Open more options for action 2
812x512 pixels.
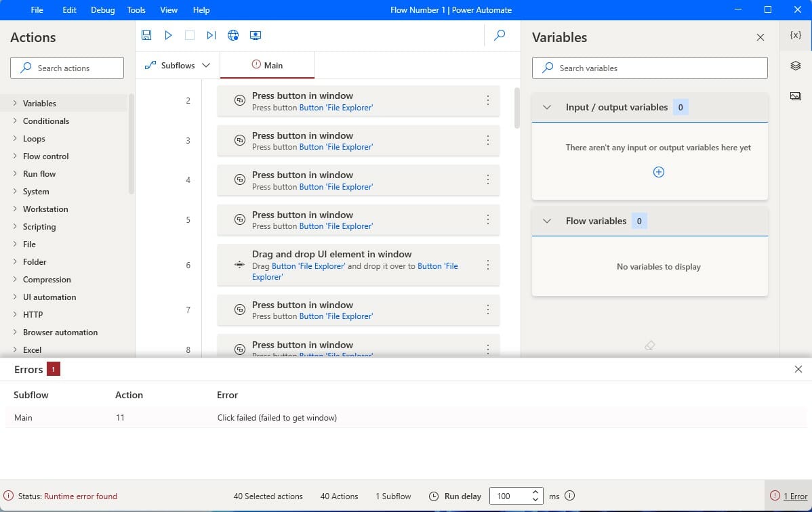[x=488, y=100]
